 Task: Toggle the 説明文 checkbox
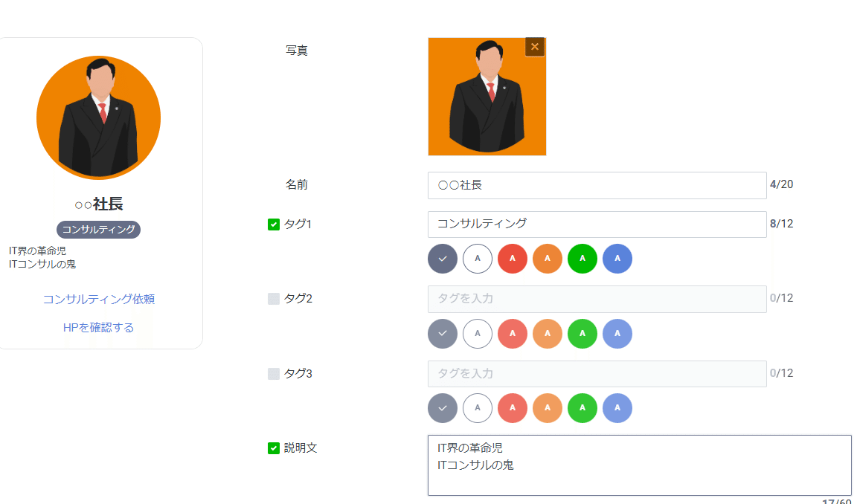click(x=274, y=448)
